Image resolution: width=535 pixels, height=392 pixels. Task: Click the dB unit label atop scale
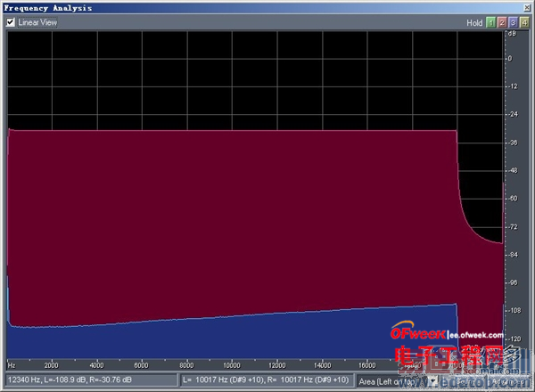tap(512, 33)
